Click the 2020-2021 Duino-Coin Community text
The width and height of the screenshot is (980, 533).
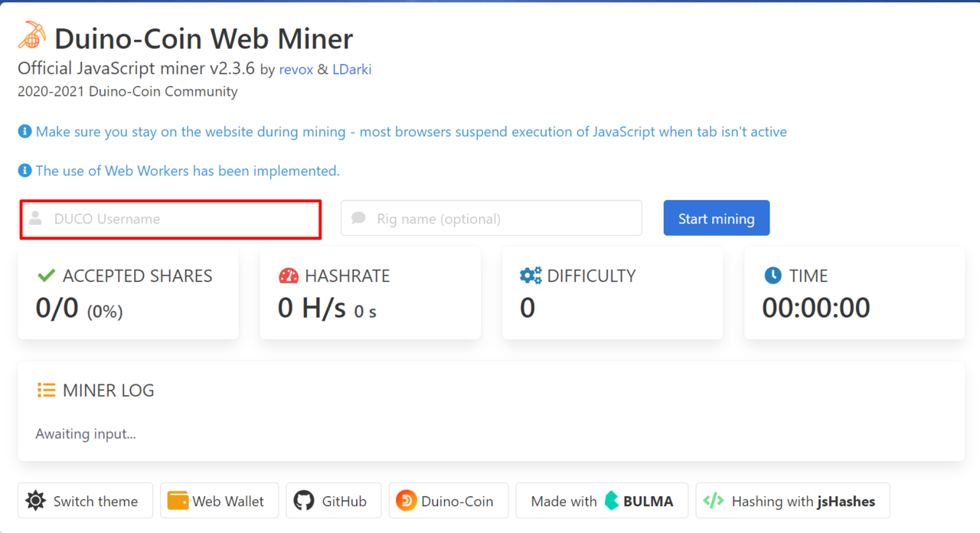[128, 92]
